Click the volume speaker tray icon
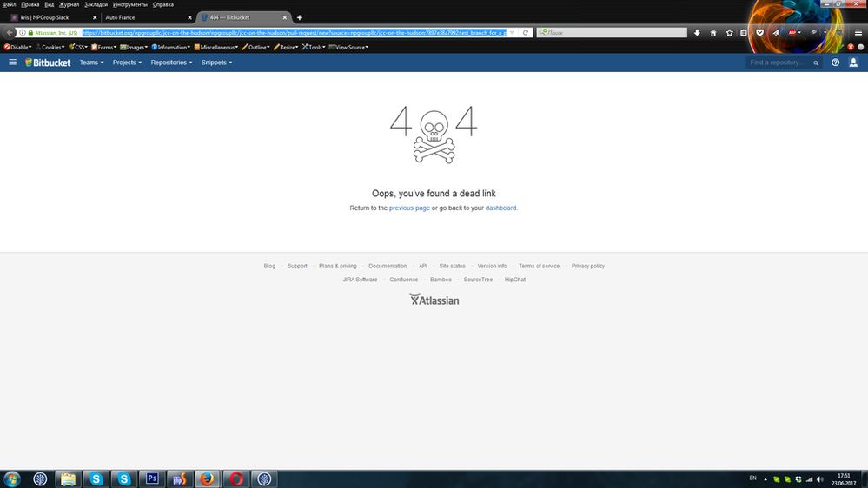The image size is (868, 488). point(820,479)
